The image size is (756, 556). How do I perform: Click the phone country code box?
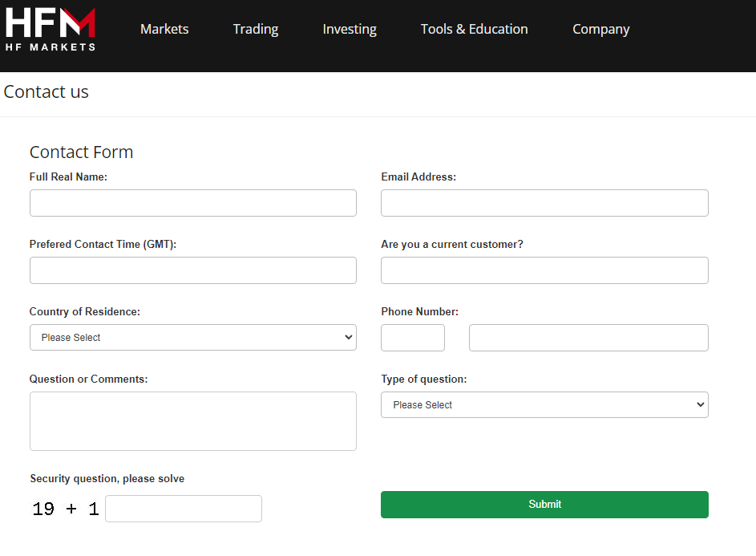pos(413,337)
